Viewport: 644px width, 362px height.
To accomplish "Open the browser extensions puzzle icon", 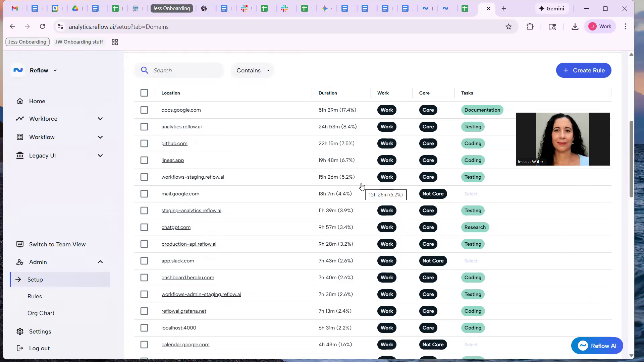I will [x=530, y=27].
